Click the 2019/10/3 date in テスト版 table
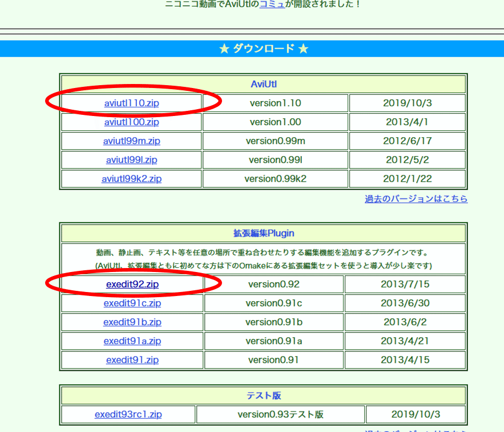Viewport: 504px width, 432px height. pos(416,414)
